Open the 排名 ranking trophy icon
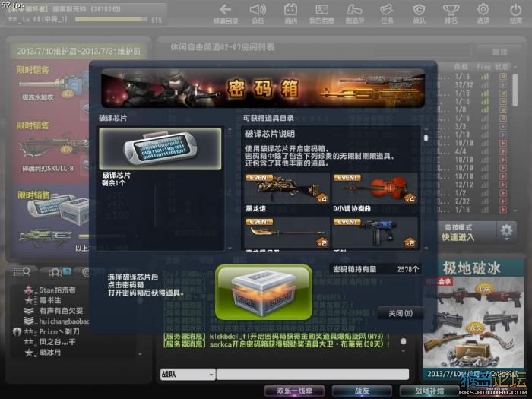 click(451, 14)
